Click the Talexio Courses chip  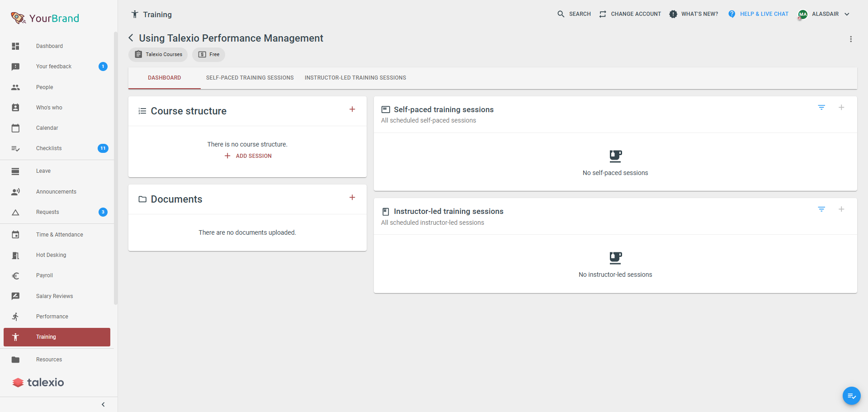[158, 54]
